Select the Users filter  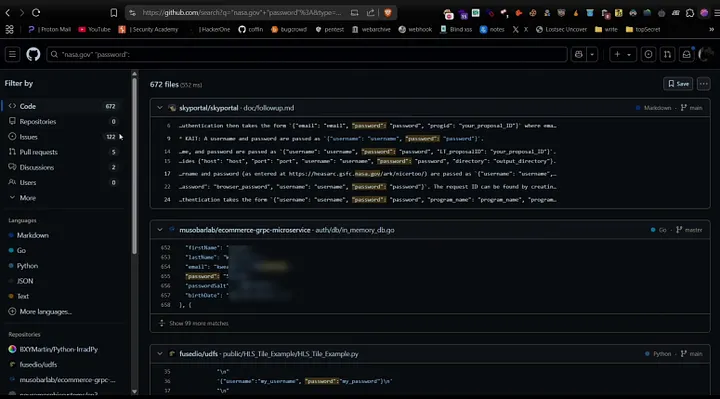(62, 182)
